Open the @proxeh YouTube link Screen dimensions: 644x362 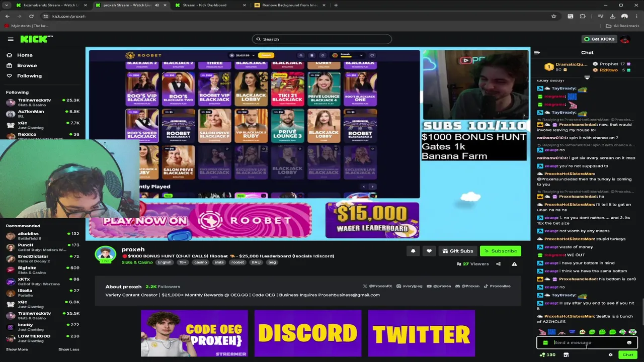[x=439, y=286]
